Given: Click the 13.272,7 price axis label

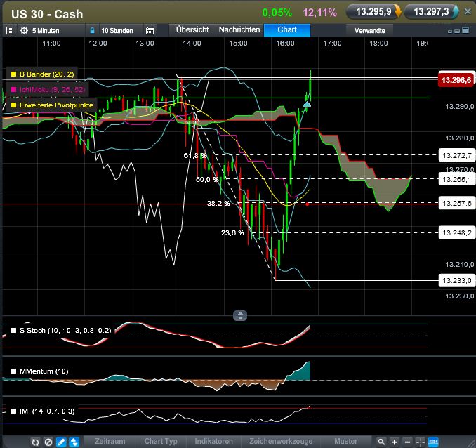Looking at the screenshot, I should 457,155.
